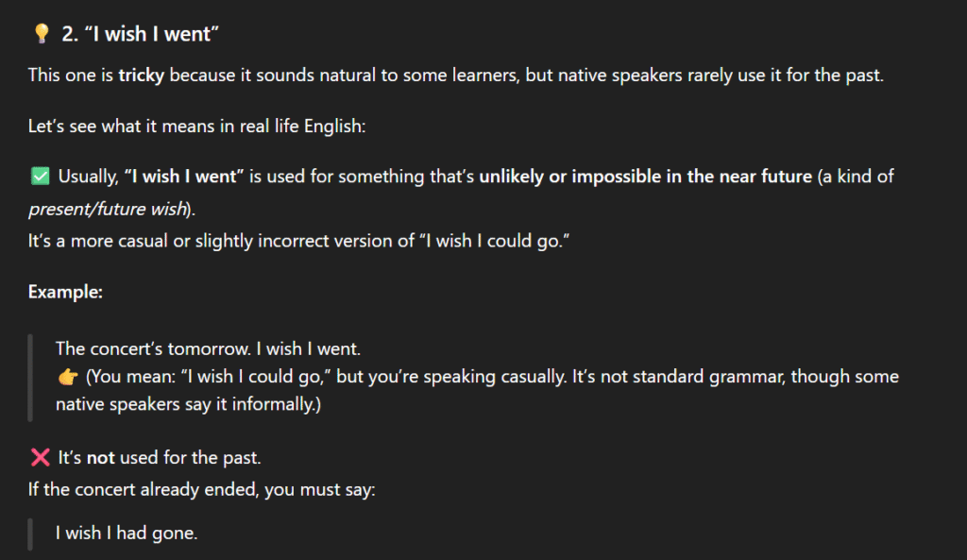Click the vertical quote bar beside the concert example

31,378
